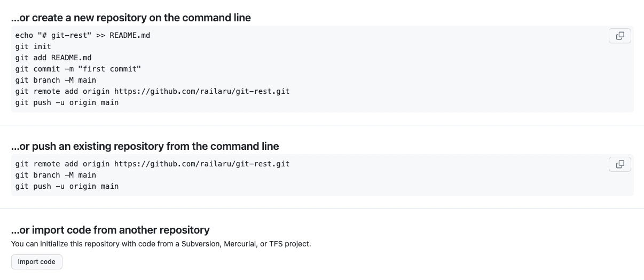Click the Subversion, Mercurial, or TFS description text
Image resolution: width=644 pixels, height=280 pixels.
(161, 244)
